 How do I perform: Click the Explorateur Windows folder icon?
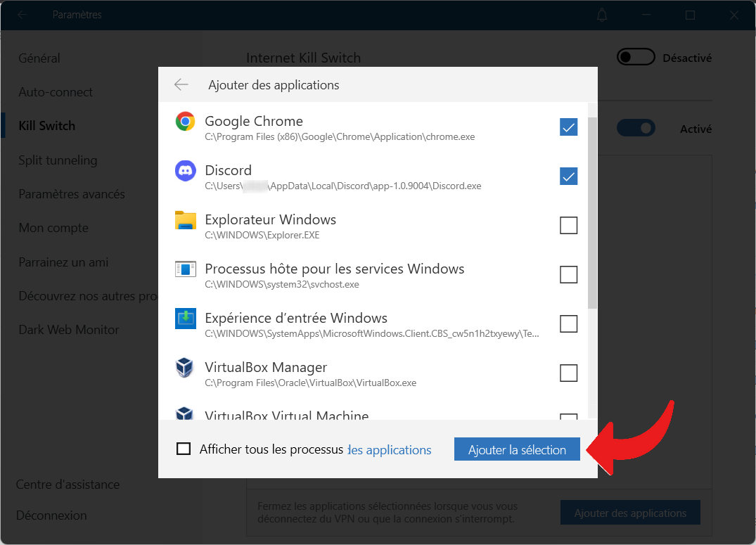[x=185, y=220]
